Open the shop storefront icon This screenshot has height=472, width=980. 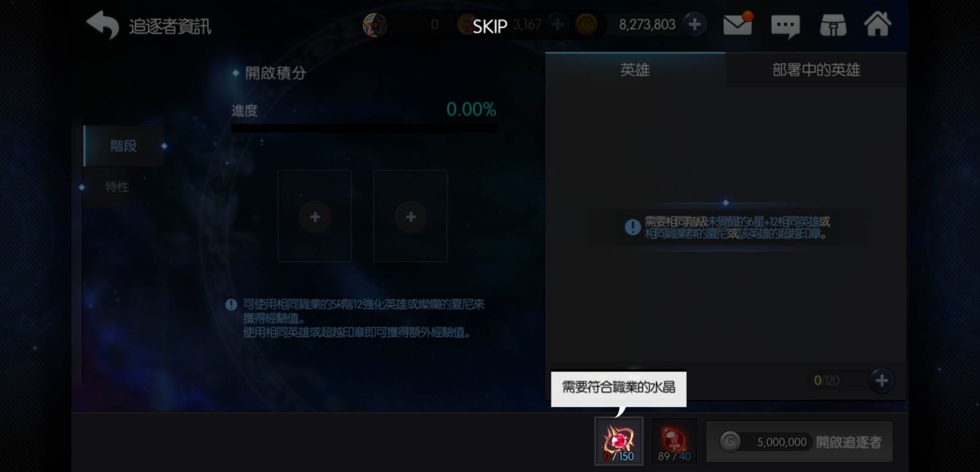(x=833, y=25)
